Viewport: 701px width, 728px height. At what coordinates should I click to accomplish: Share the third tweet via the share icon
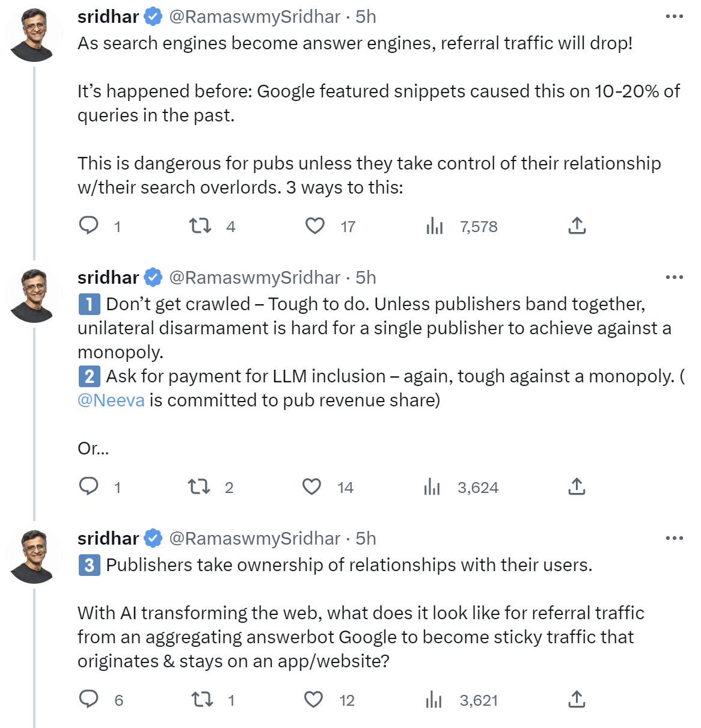click(577, 700)
